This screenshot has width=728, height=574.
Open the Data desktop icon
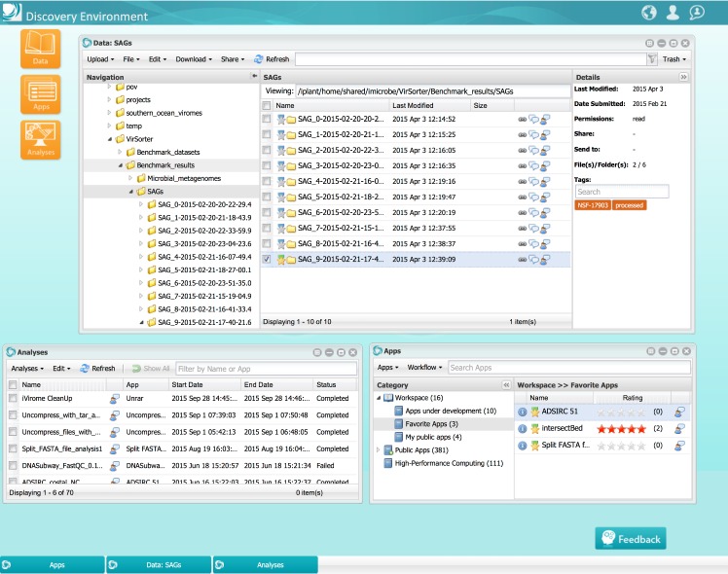tap(41, 49)
